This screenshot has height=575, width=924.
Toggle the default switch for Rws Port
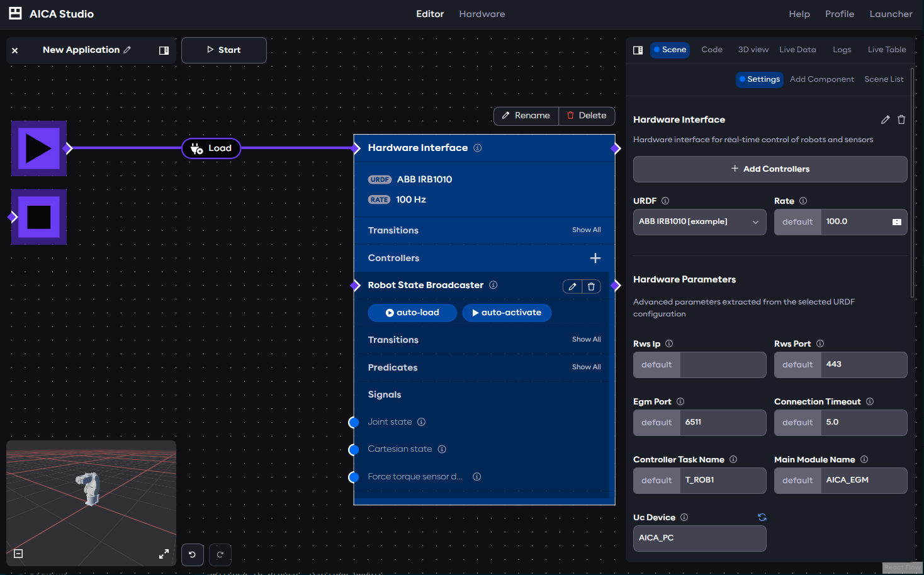click(797, 365)
